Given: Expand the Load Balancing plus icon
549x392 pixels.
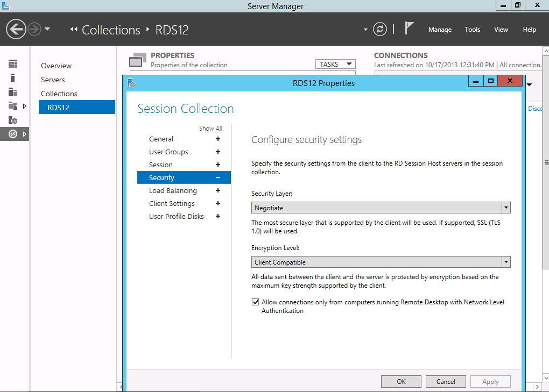Looking at the screenshot, I should 218,190.
